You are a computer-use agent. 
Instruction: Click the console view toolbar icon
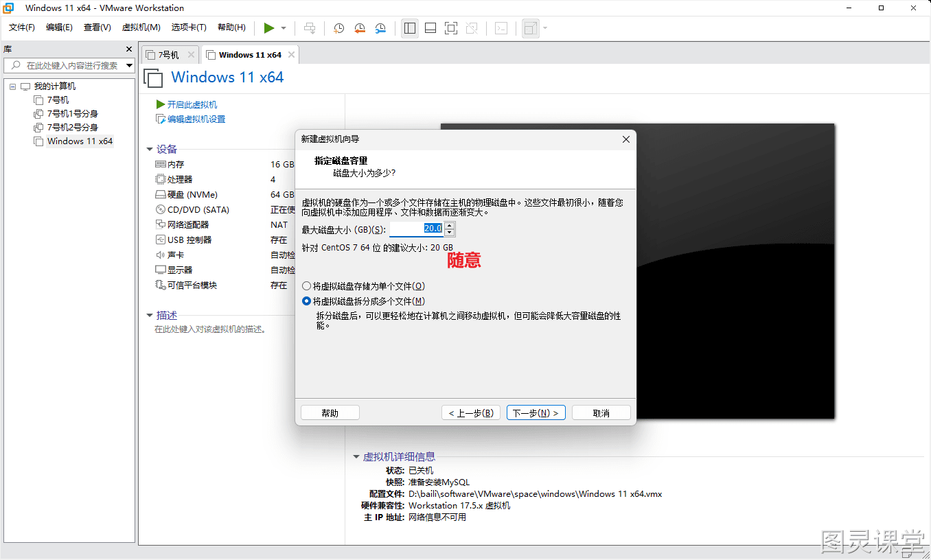pos(502,28)
